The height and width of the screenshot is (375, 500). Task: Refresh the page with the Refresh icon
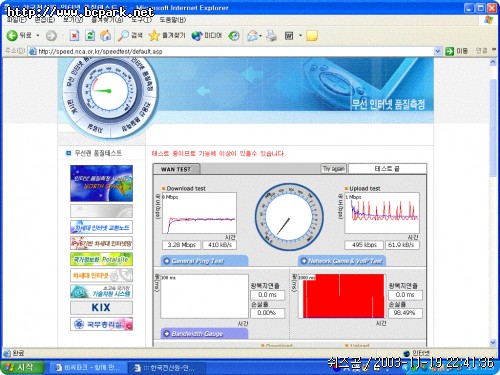[90, 35]
